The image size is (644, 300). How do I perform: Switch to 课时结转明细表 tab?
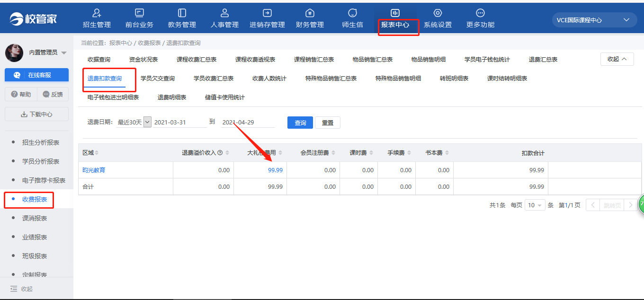[507, 79]
